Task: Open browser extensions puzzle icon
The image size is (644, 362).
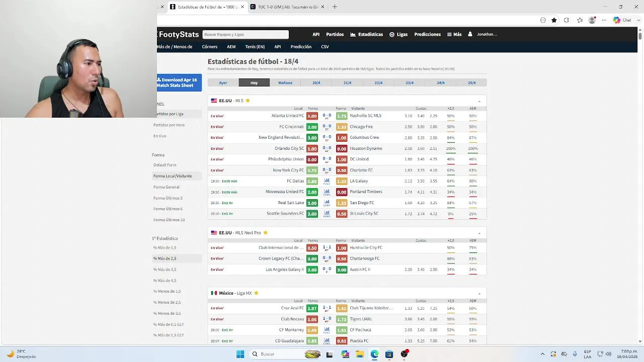Action: [x=567, y=20]
